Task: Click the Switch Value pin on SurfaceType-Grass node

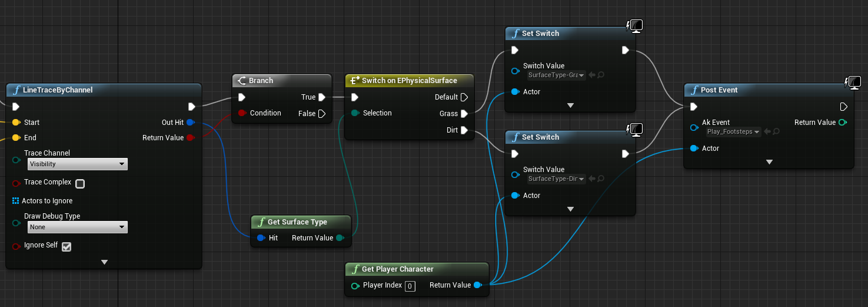Action: pyautogui.click(x=515, y=71)
